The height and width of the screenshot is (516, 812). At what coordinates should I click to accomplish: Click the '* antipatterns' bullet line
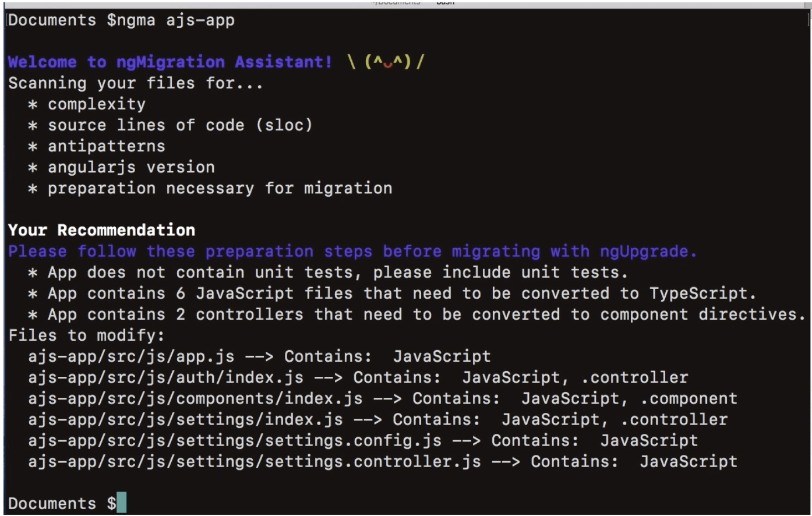[97, 146]
